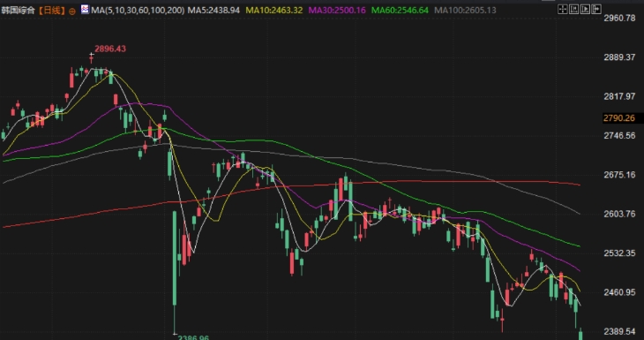Click the 2889.37 price axis label

[x=619, y=57]
